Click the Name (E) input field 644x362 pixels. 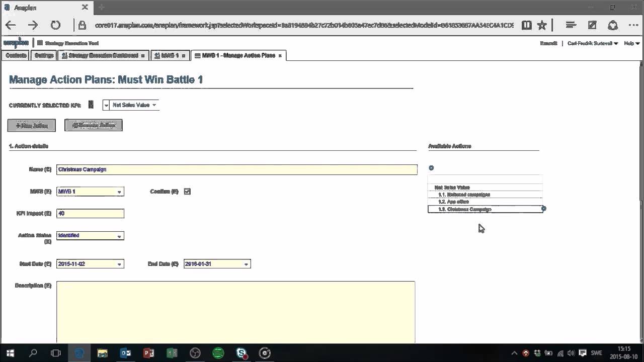click(236, 169)
